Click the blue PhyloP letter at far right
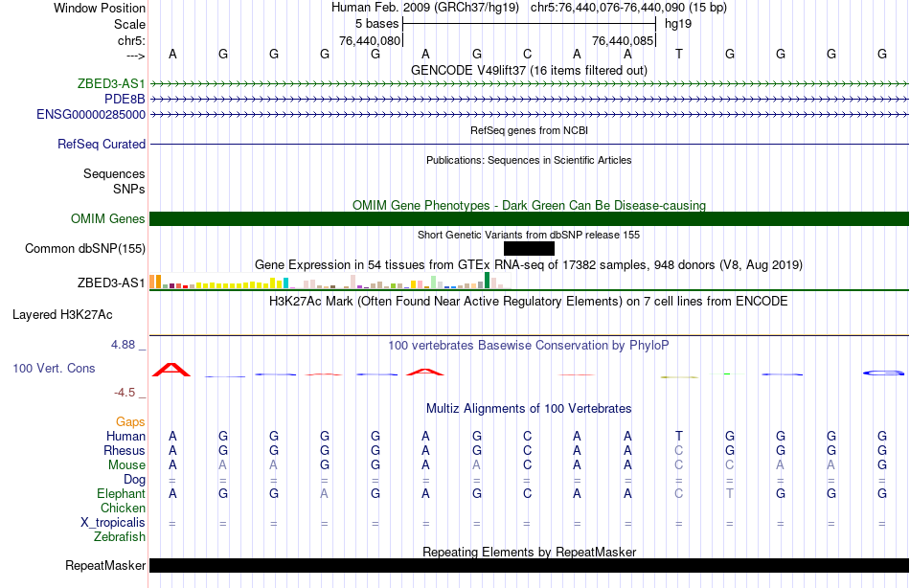The height and width of the screenshot is (588, 910). click(883, 373)
